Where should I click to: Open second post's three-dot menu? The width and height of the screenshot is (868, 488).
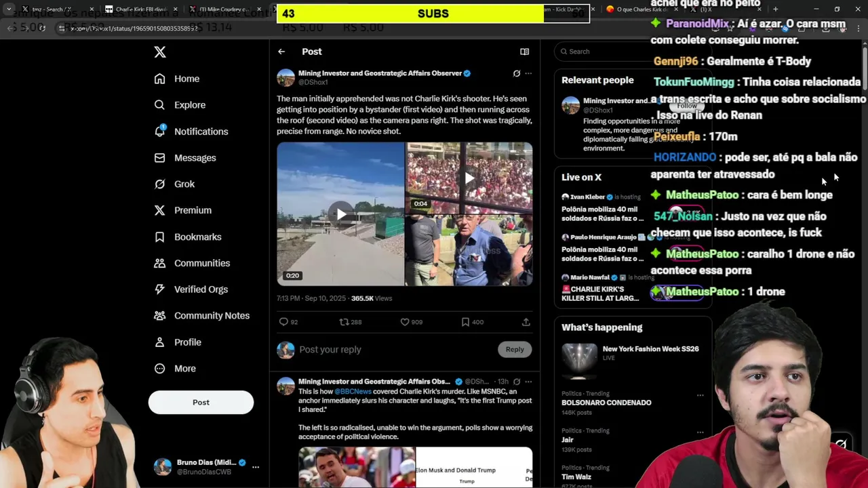click(528, 382)
